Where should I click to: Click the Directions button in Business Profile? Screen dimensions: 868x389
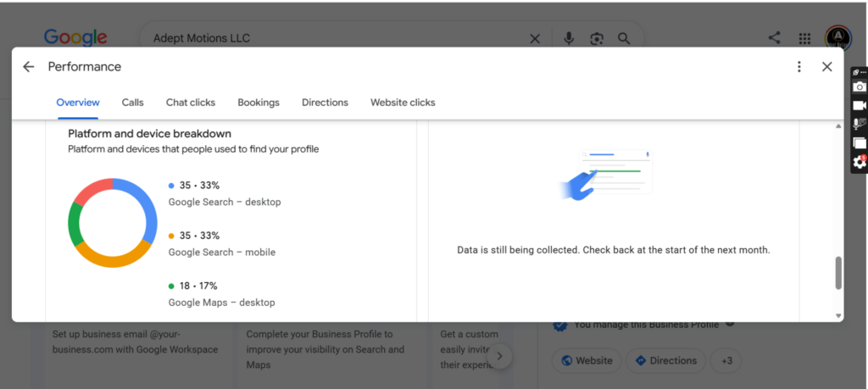click(665, 361)
